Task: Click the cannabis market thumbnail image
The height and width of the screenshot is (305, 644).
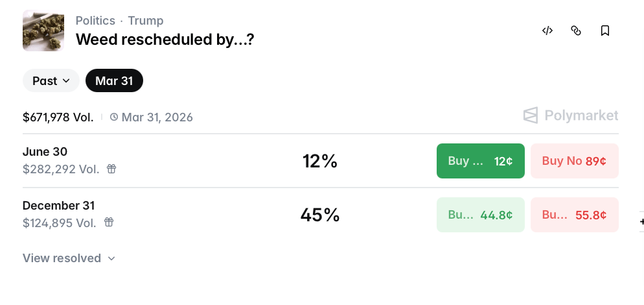Action: pyautogui.click(x=43, y=30)
